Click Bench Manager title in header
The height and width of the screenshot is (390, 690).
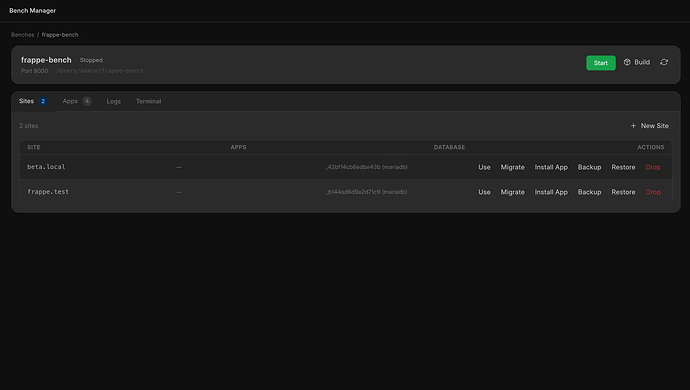(33, 11)
